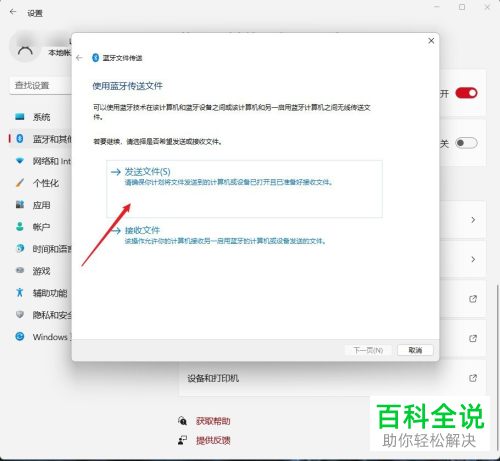
Task: Maximize the Settings window
Action: point(462,7)
